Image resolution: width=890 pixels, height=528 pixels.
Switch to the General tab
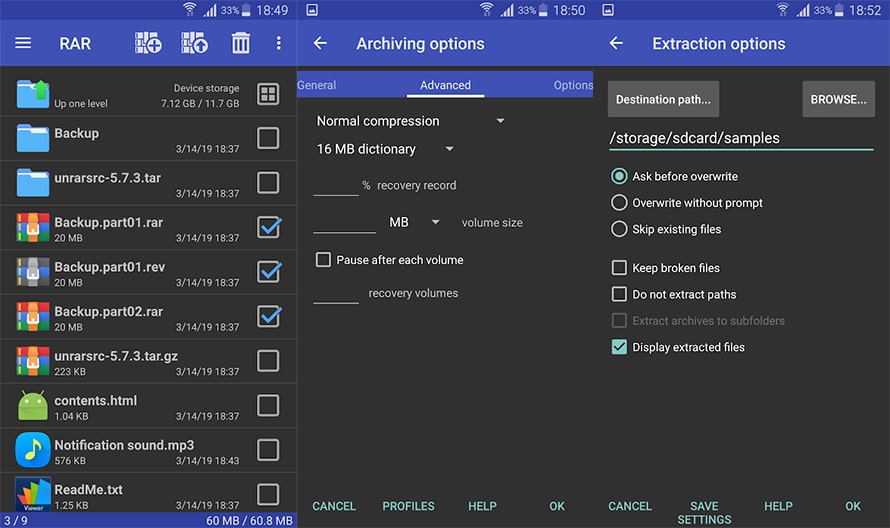click(x=317, y=86)
